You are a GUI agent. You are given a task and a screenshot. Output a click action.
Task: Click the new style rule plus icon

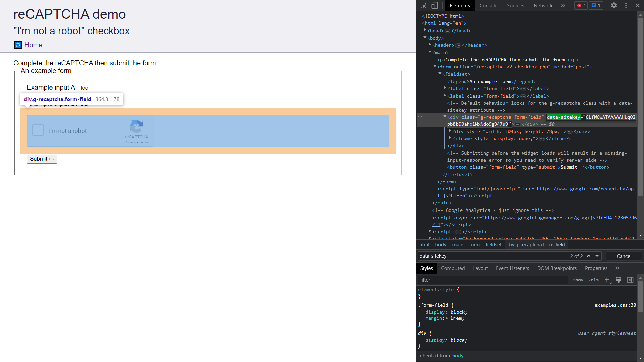pyautogui.click(x=607, y=280)
